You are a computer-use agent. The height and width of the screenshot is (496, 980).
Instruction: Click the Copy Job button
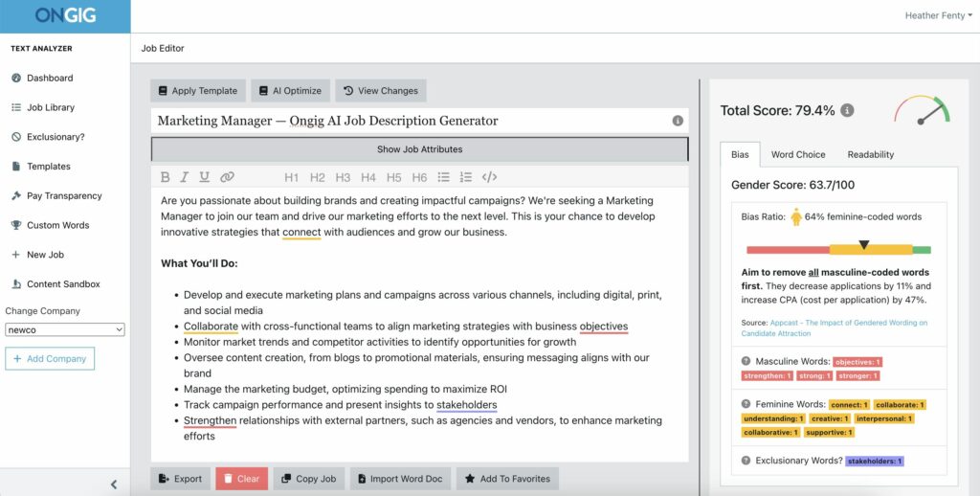tap(309, 479)
